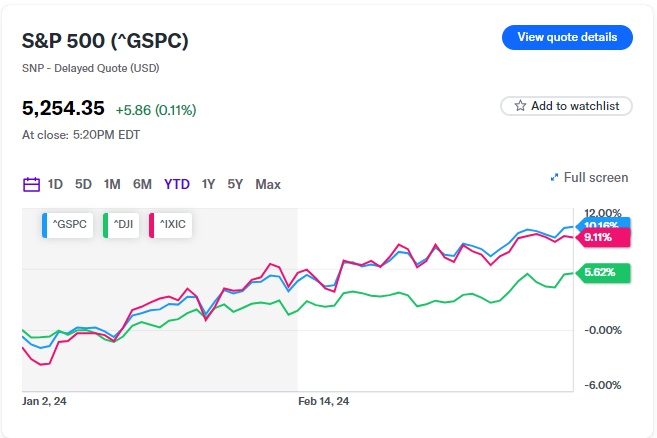Viewport: 657px width, 438px height.
Task: Open the calendar date range picker
Action: [31, 184]
